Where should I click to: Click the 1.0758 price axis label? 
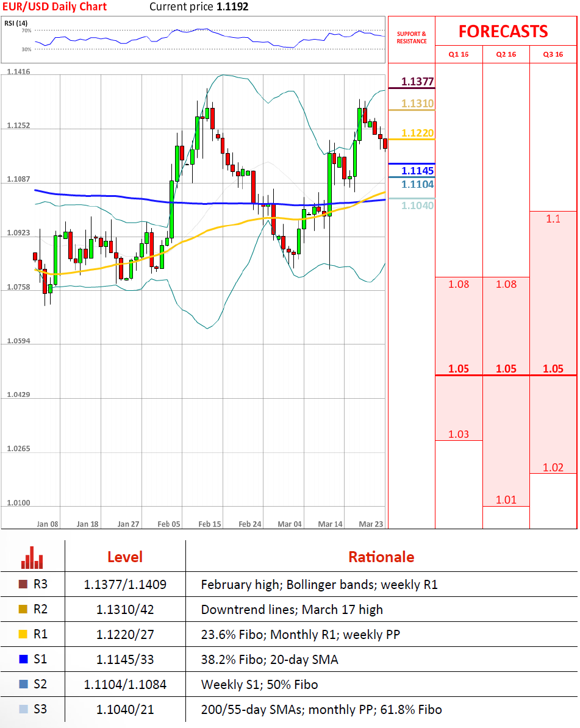point(18,287)
